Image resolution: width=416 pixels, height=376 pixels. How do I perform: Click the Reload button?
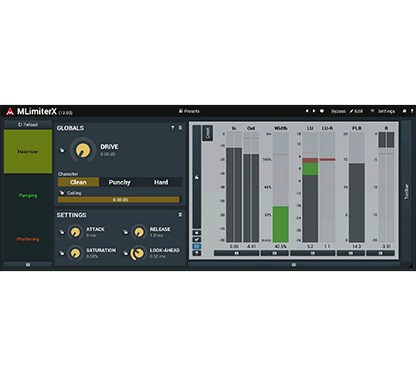(28, 124)
